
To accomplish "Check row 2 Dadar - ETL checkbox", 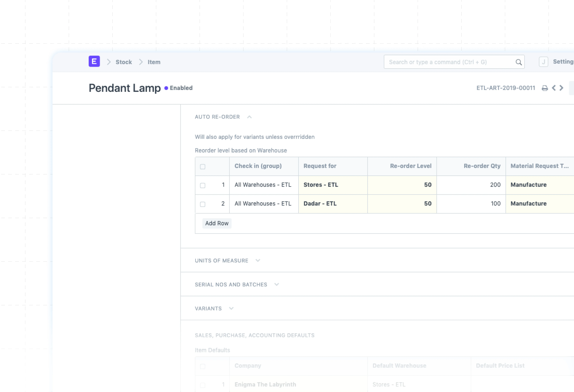I will click(x=203, y=204).
